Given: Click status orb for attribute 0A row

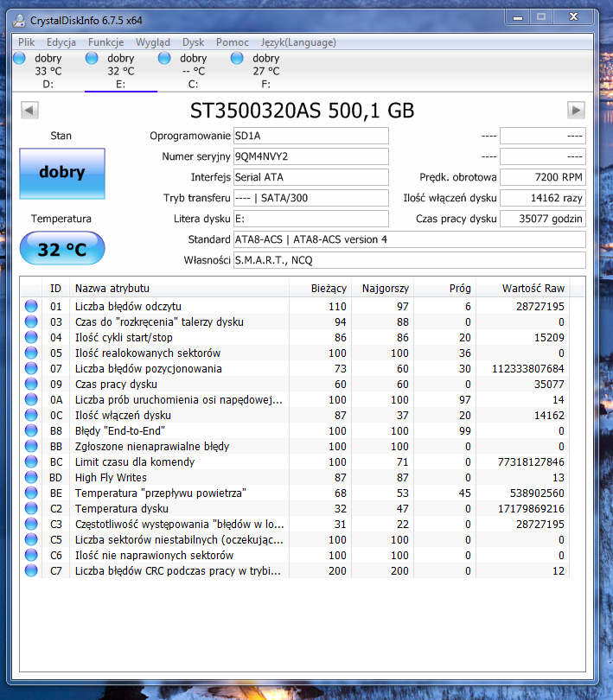Looking at the screenshot, I should (x=31, y=399).
